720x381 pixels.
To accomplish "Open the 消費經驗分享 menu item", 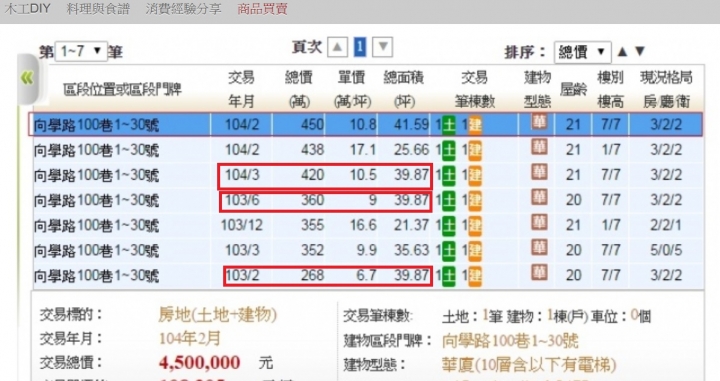I will pyautogui.click(x=184, y=9).
